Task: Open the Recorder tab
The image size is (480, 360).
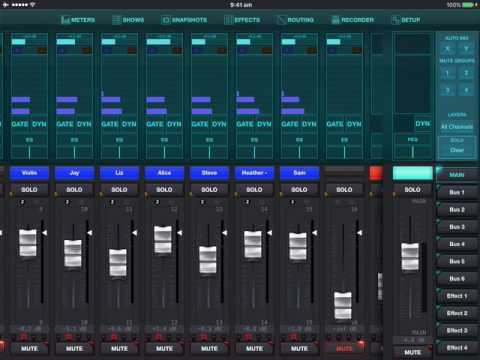Action: pyautogui.click(x=353, y=20)
